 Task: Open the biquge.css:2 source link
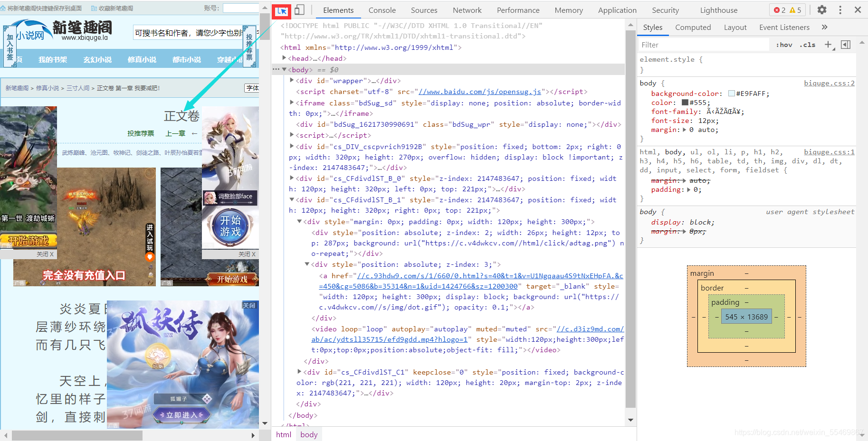829,83
